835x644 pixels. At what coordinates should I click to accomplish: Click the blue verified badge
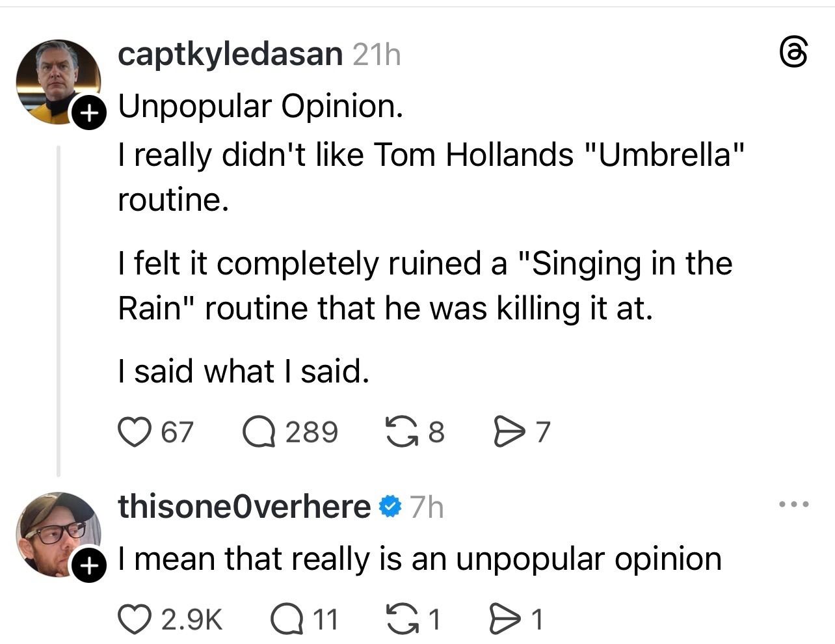pyautogui.click(x=390, y=506)
